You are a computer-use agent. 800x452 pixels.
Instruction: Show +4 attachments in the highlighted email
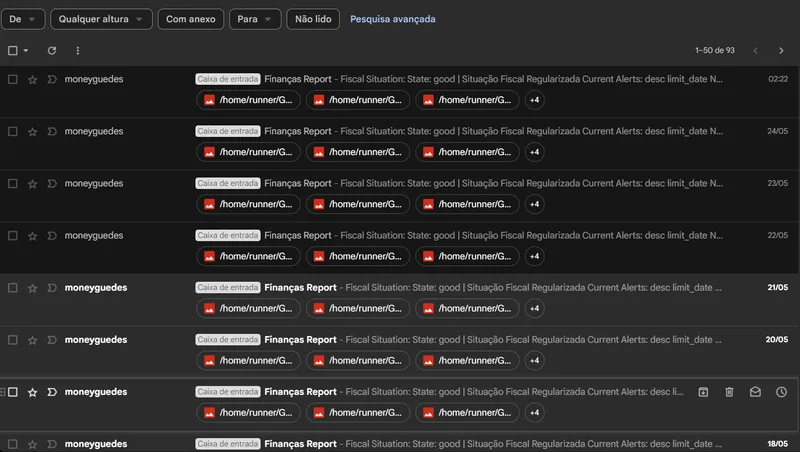click(x=534, y=412)
